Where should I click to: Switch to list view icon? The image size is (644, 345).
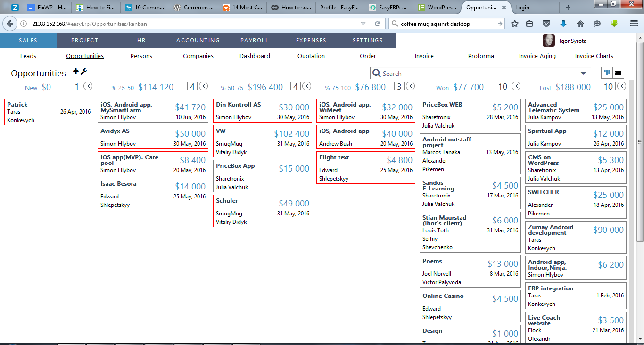618,73
